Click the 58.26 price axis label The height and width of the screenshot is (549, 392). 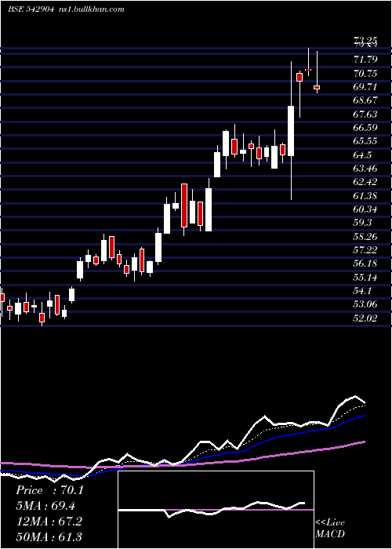click(x=365, y=237)
